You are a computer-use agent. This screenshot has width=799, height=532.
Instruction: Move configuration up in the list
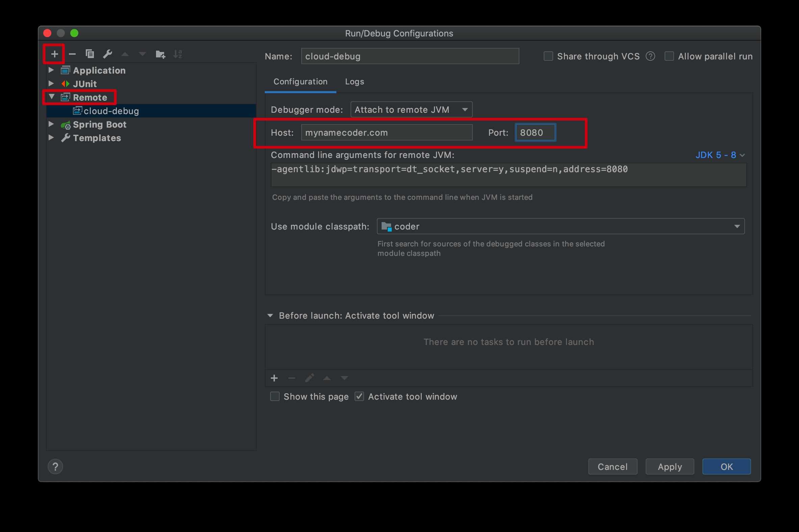click(x=125, y=54)
